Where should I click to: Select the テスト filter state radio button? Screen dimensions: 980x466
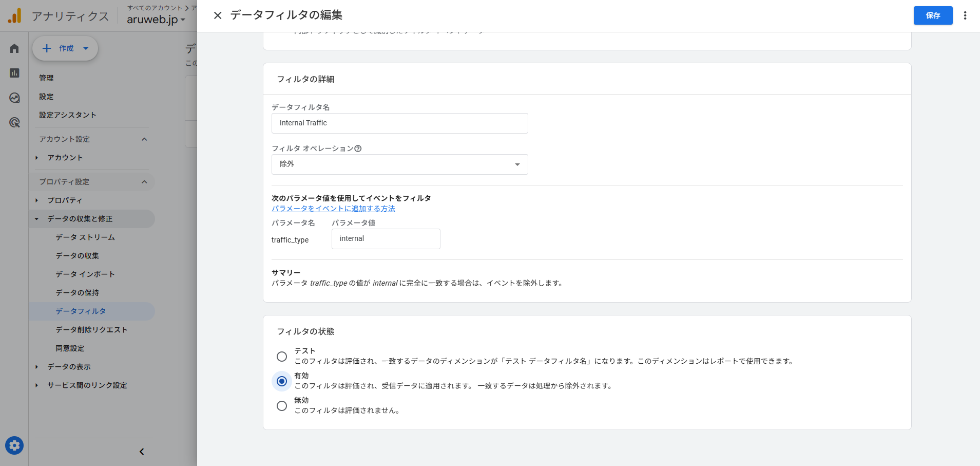[x=282, y=357]
